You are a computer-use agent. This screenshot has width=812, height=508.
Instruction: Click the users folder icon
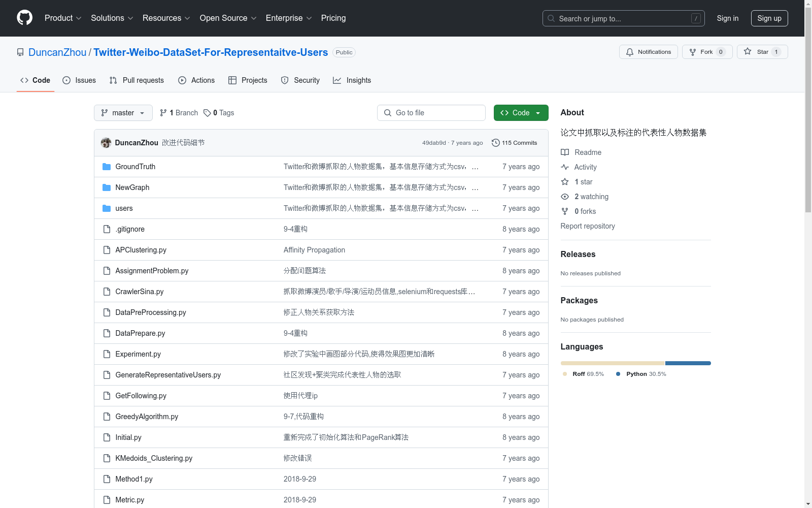coord(107,208)
